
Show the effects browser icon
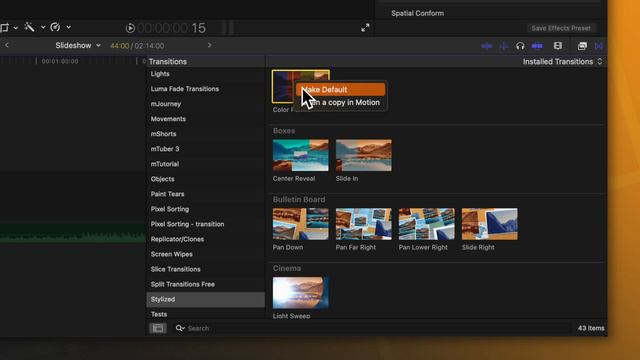pos(582,46)
